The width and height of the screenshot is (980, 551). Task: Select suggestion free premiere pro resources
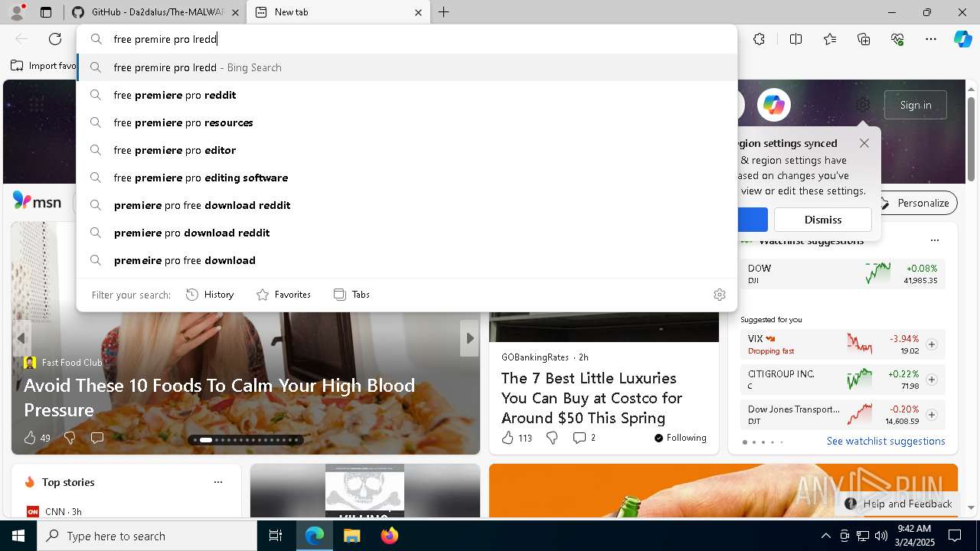407,122
